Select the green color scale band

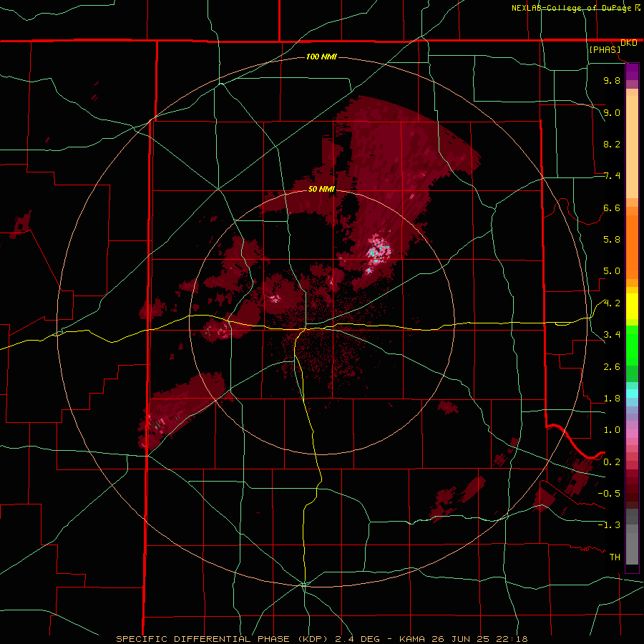pos(632,345)
